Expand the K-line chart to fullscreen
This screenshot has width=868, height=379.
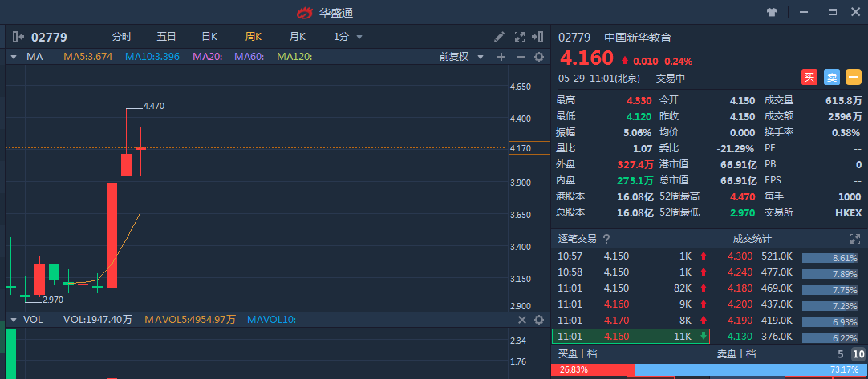coord(519,37)
